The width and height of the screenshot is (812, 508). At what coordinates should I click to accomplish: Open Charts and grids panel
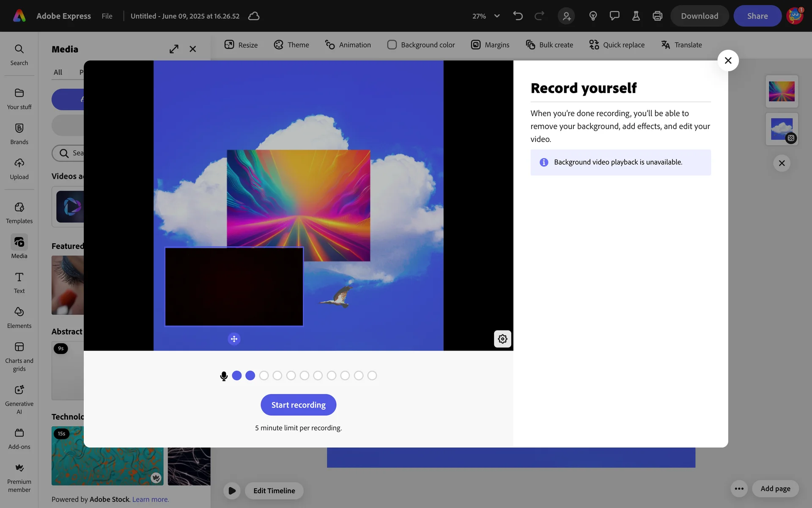click(19, 356)
